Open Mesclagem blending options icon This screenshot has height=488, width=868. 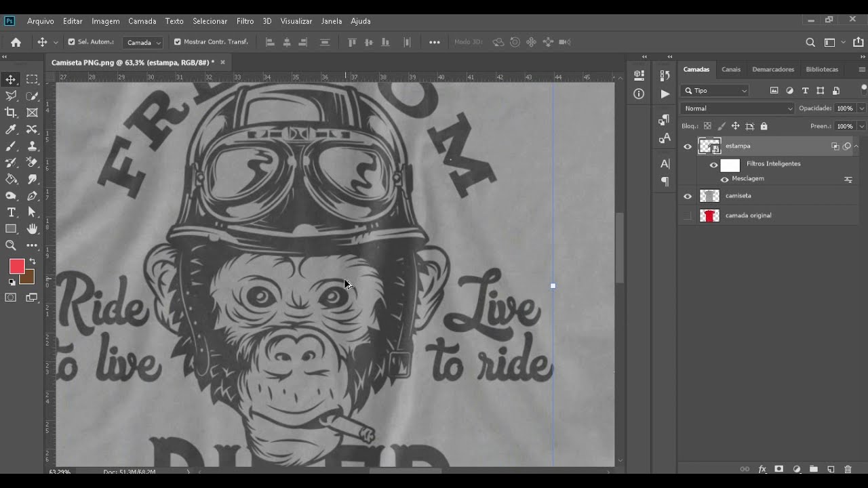tap(848, 180)
